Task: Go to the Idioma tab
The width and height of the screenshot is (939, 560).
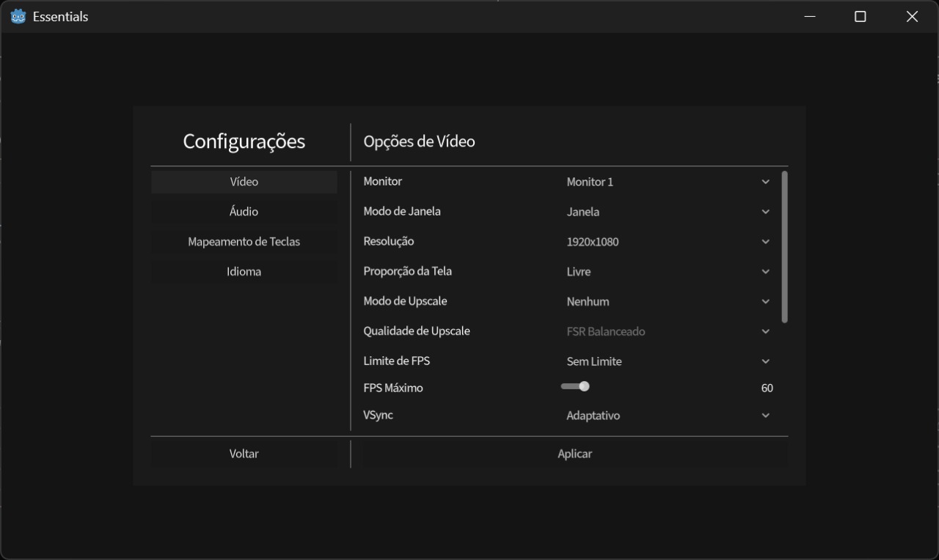Action: [x=244, y=272]
